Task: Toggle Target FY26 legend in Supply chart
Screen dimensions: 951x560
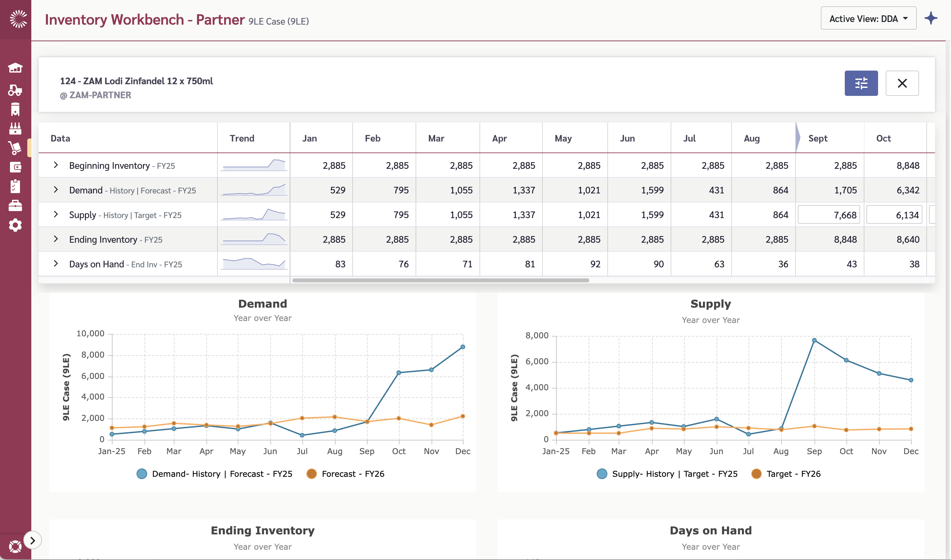Action: pos(786,473)
